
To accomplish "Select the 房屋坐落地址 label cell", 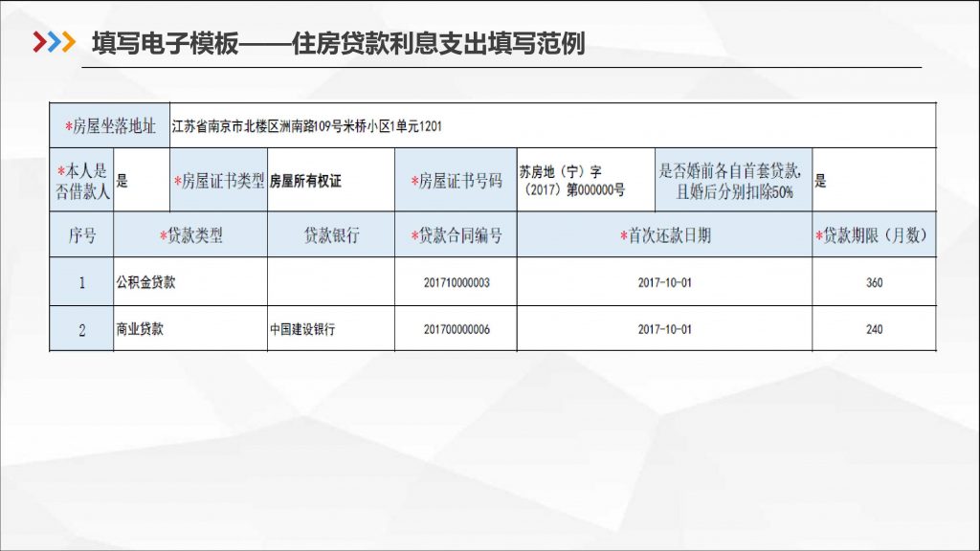I will click(109, 125).
